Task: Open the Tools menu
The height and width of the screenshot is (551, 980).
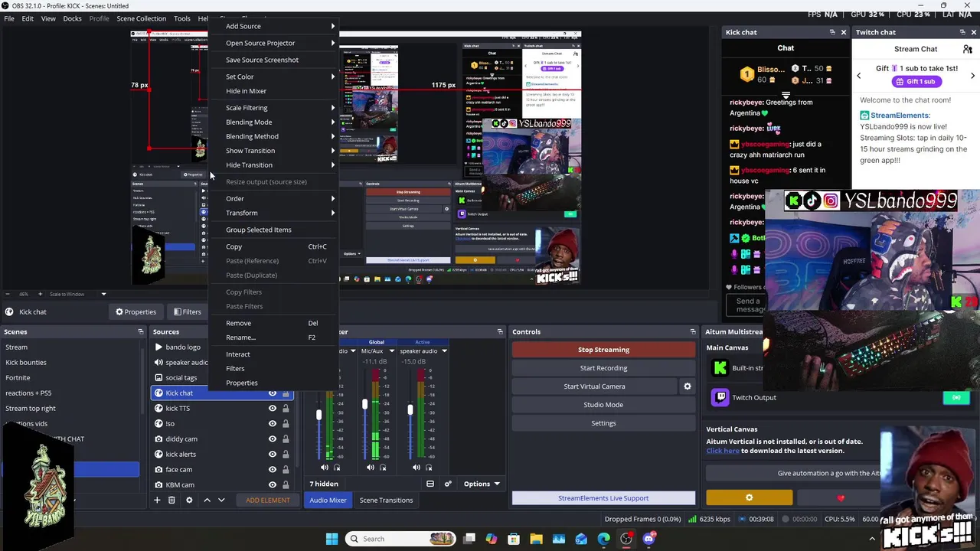Action: [182, 18]
